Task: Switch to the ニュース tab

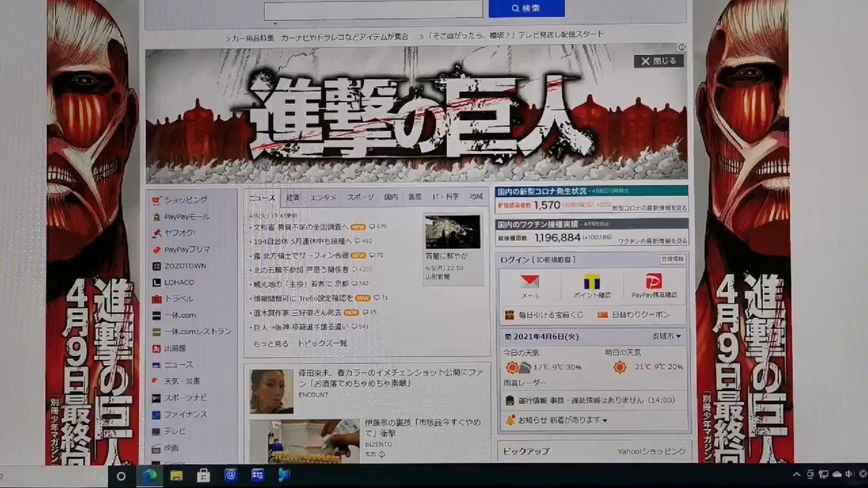Action: click(x=261, y=197)
